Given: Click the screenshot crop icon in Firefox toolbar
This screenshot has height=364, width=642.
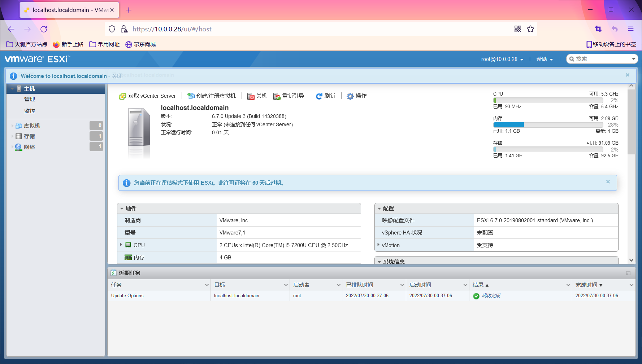Looking at the screenshot, I should [598, 29].
